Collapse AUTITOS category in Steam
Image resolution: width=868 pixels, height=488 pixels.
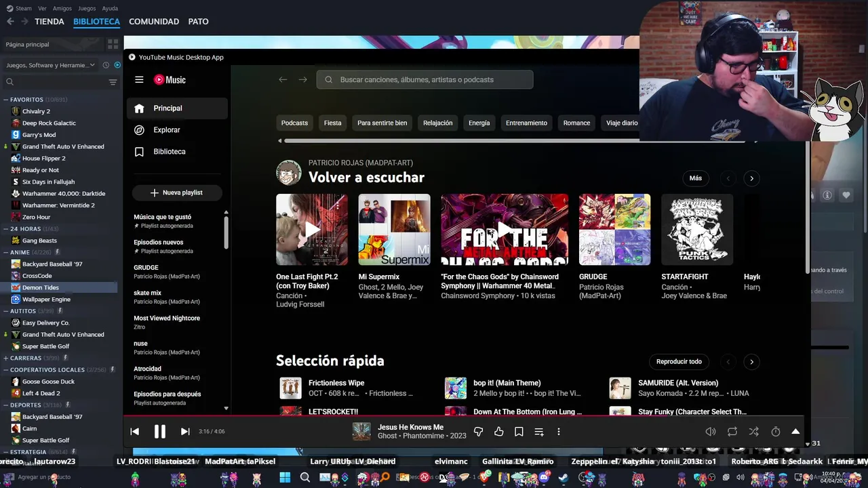click(x=6, y=311)
